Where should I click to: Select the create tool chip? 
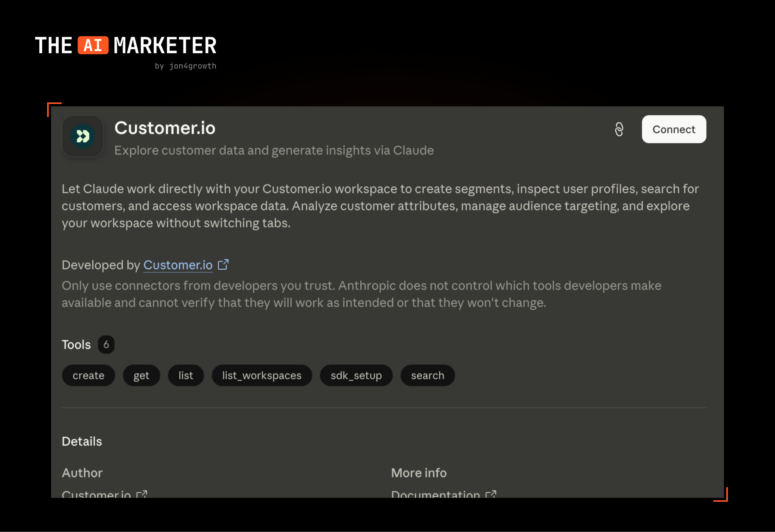(89, 375)
